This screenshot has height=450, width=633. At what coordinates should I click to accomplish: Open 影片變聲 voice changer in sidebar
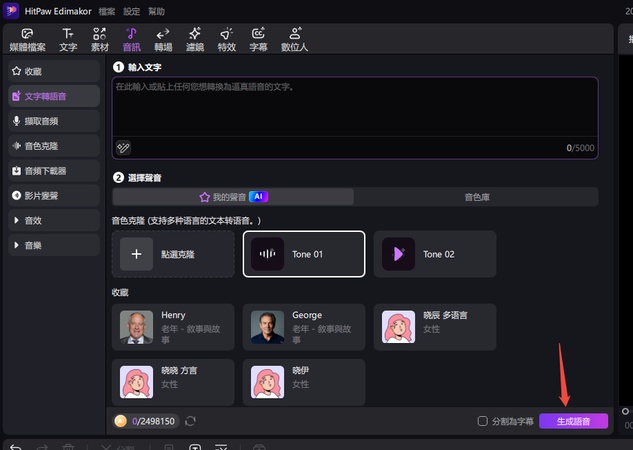tap(54, 196)
